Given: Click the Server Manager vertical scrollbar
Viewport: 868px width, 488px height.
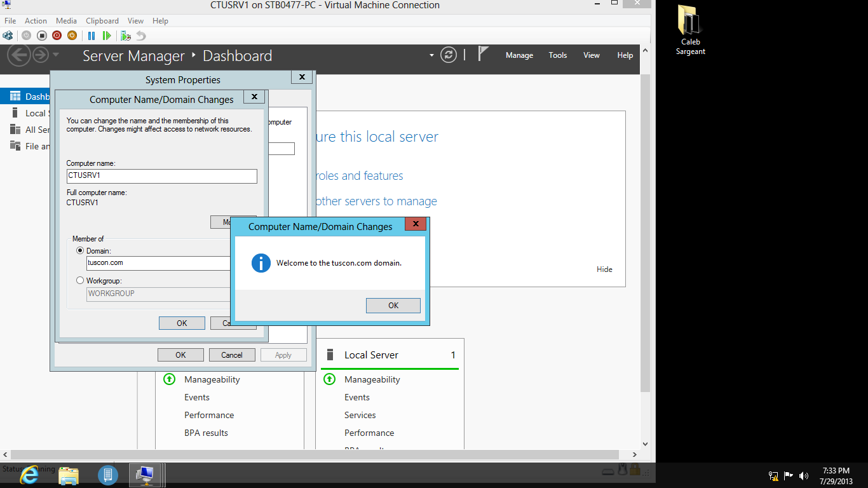Looking at the screenshot, I should [x=646, y=232].
